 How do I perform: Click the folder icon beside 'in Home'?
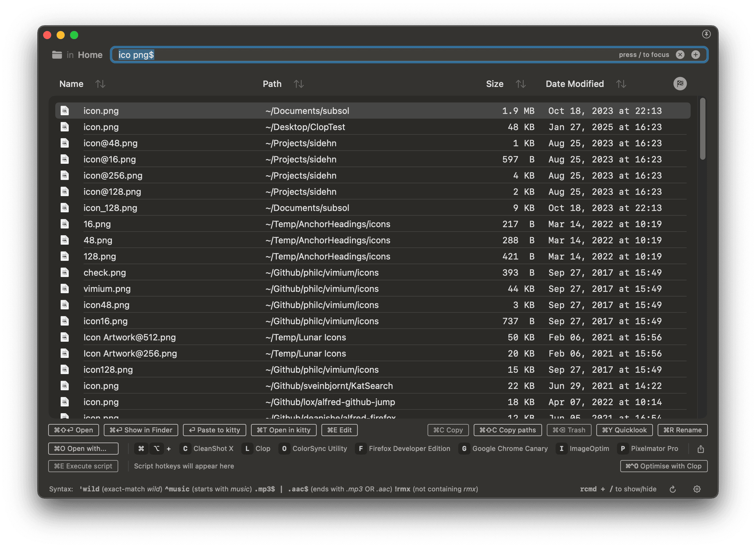coord(57,55)
